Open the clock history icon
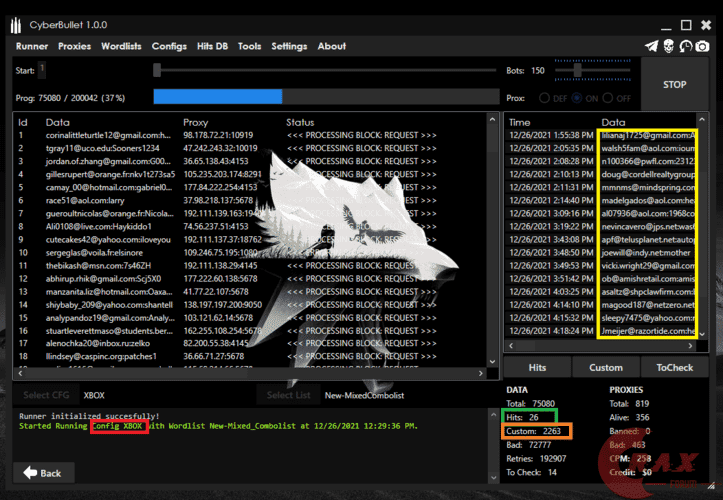 tap(686, 46)
